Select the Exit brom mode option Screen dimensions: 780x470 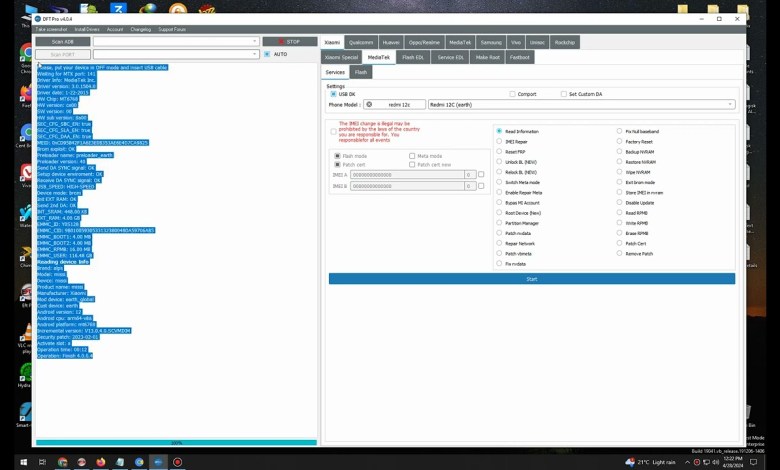[x=619, y=183]
